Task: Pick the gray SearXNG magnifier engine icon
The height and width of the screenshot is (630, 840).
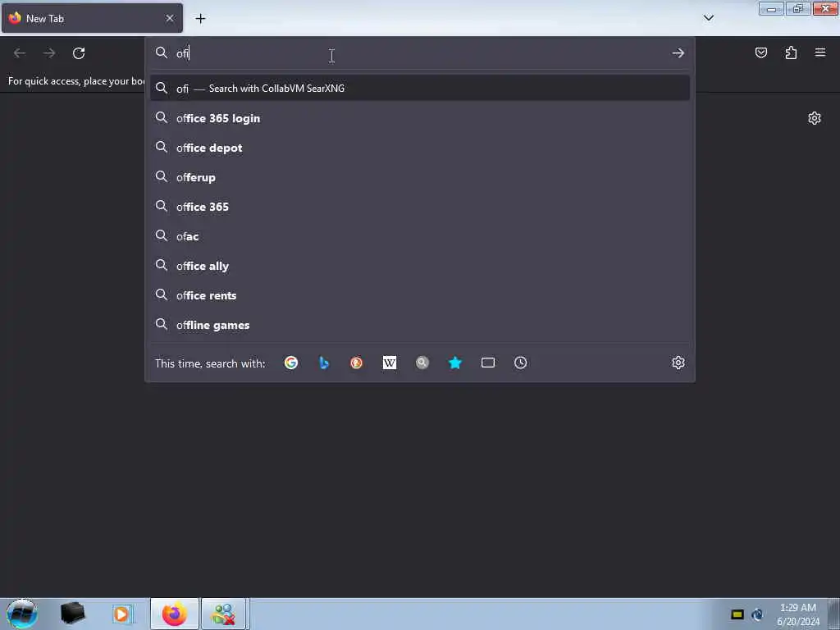Action: (422, 363)
